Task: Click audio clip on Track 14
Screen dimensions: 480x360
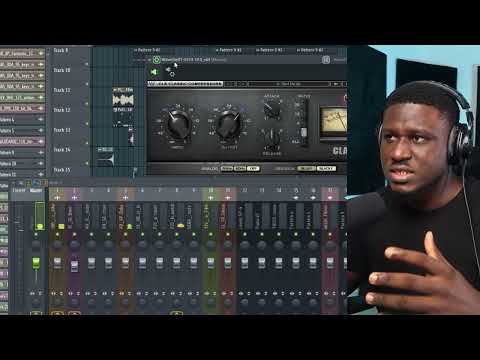Action: point(105,157)
